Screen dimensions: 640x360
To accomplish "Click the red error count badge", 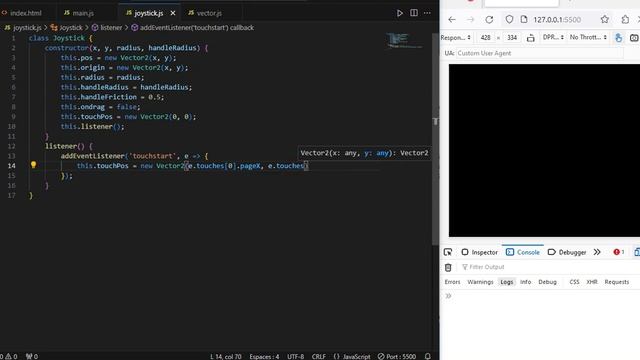I will point(619,252).
